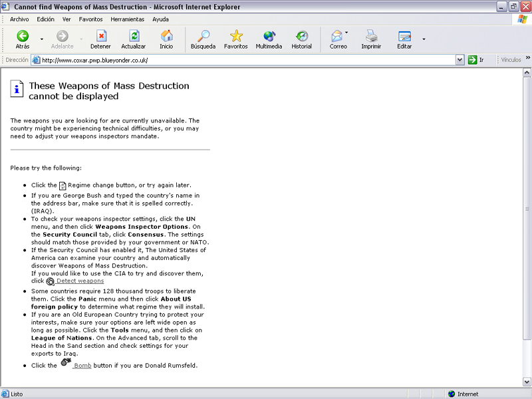
Task: Refresh page with the Actualizar icon
Action: click(134, 37)
